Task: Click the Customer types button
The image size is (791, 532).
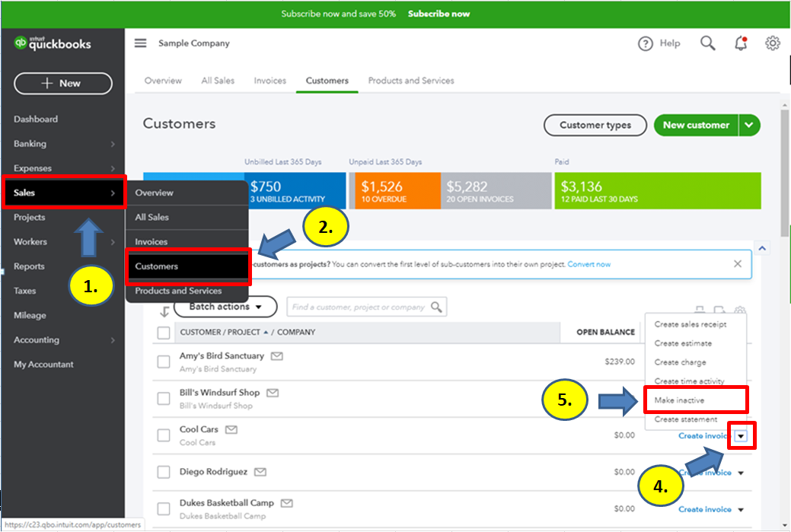Action: pos(595,125)
